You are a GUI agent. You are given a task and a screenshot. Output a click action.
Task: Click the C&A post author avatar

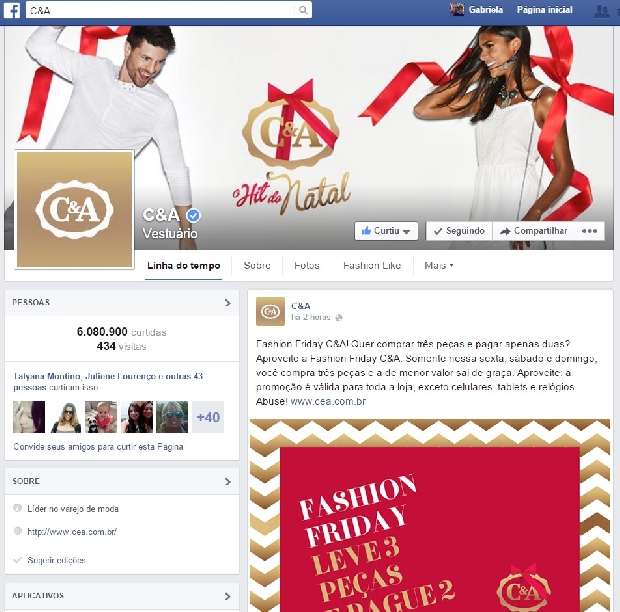click(270, 312)
